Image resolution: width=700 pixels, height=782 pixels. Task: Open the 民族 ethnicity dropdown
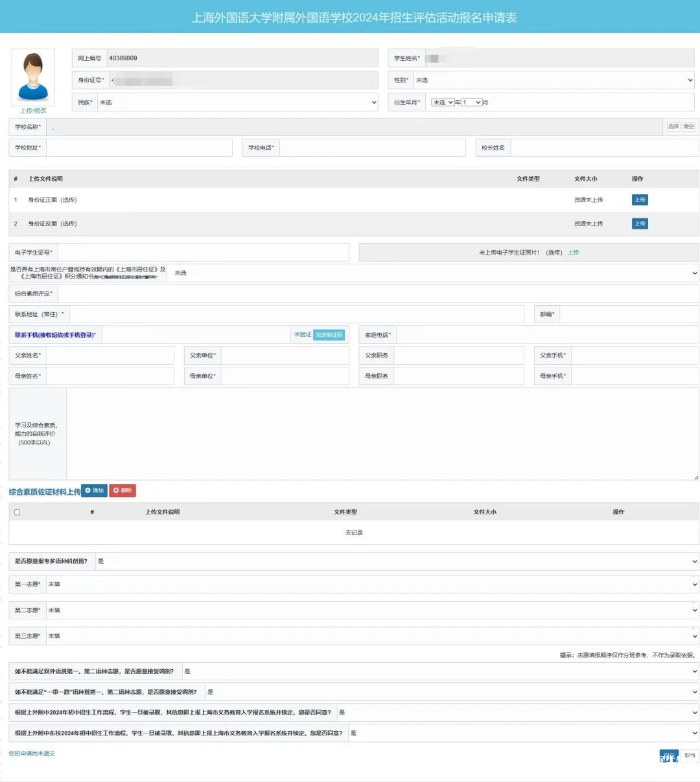tap(238, 102)
